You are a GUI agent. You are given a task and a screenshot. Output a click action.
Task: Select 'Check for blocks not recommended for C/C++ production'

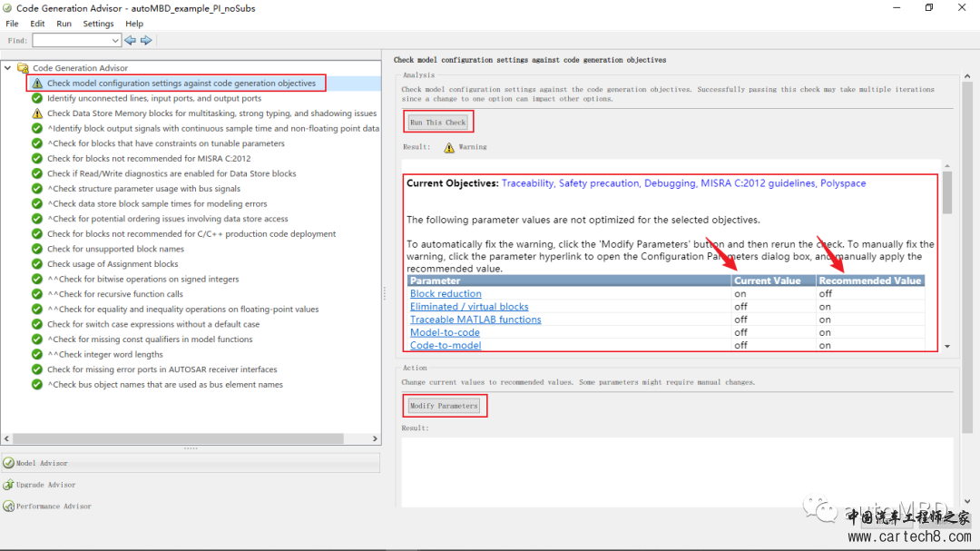(x=191, y=233)
